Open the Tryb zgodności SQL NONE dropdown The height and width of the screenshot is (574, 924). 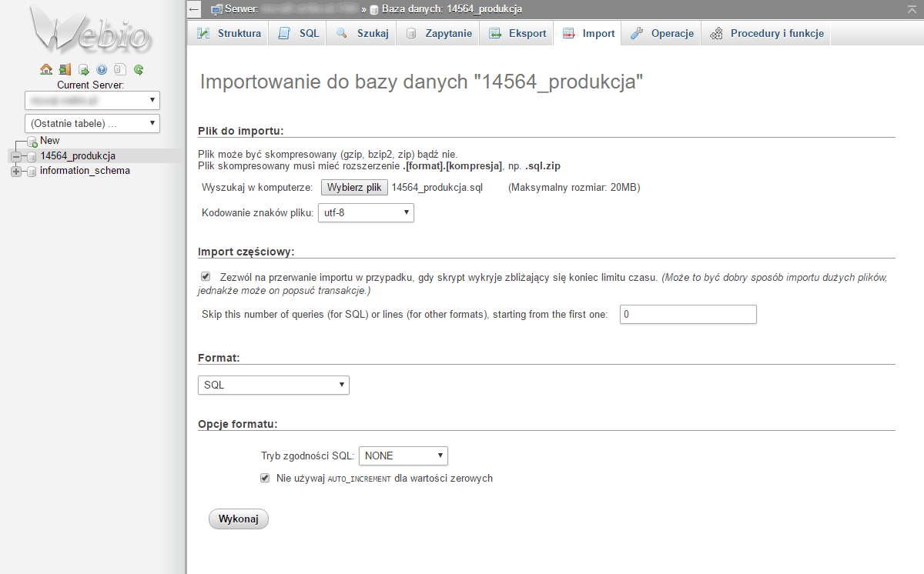click(403, 456)
